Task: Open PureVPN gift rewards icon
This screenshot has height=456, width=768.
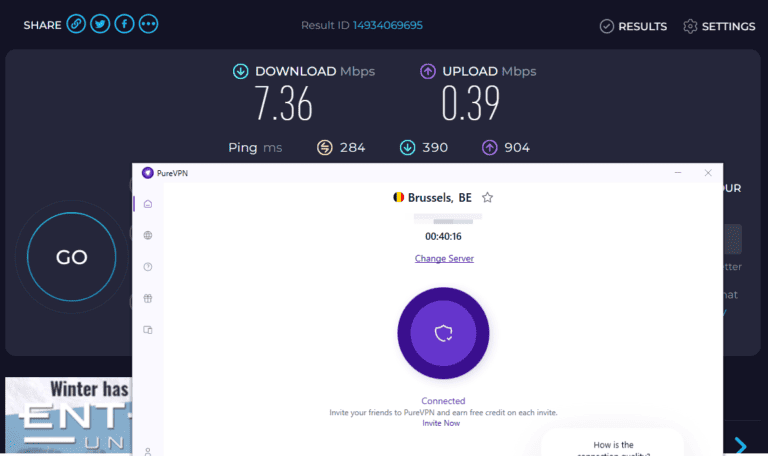Action: (x=148, y=298)
